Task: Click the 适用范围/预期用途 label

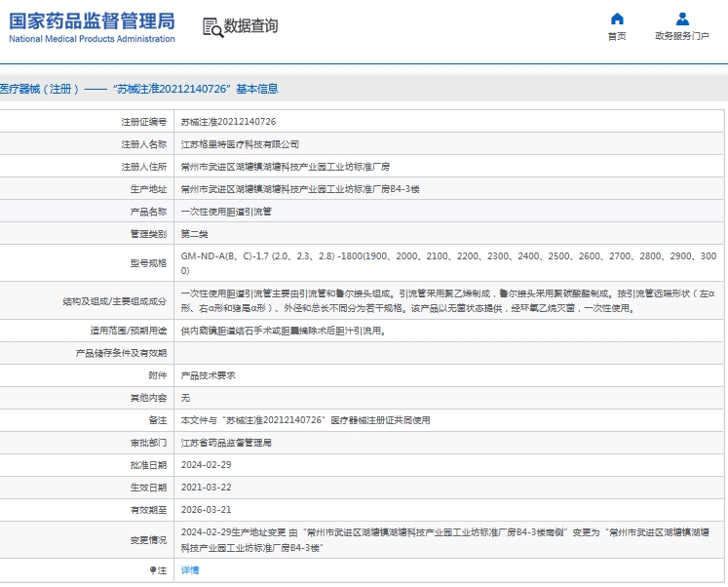Action: point(129,331)
